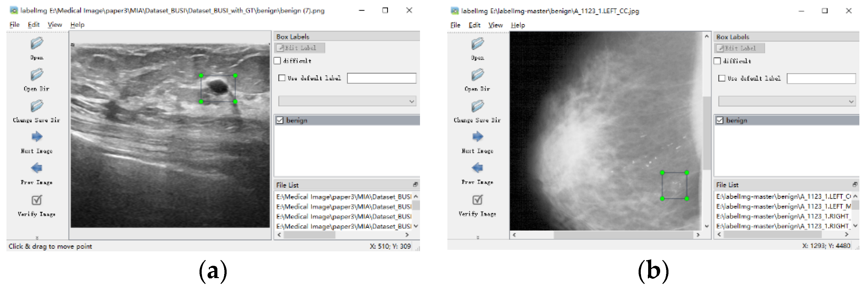
Task: Open Edit menu in window (b)
Action: click(x=474, y=25)
